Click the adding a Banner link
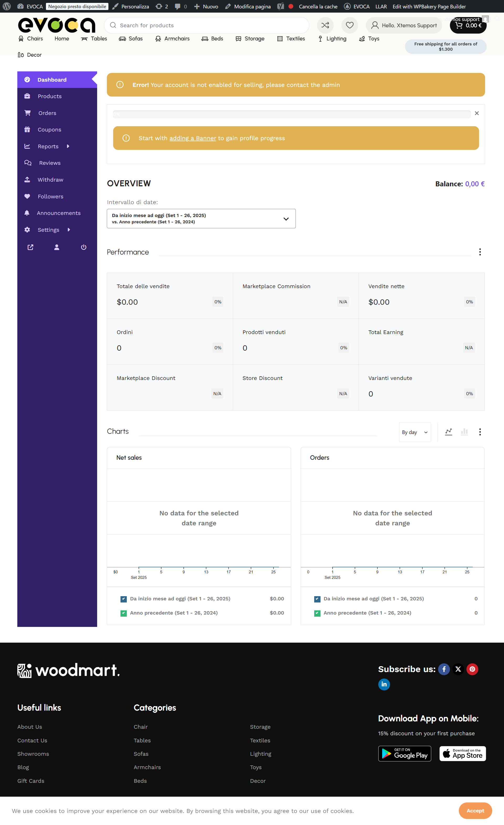 193,138
